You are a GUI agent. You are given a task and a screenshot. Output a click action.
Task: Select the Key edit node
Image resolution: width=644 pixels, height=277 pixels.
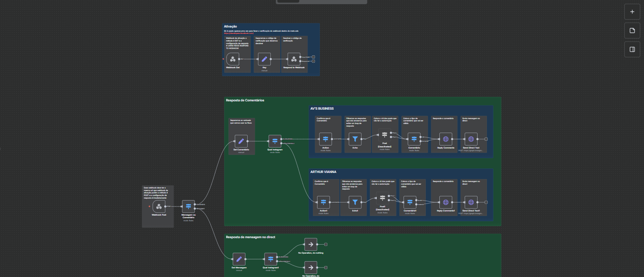264,59
